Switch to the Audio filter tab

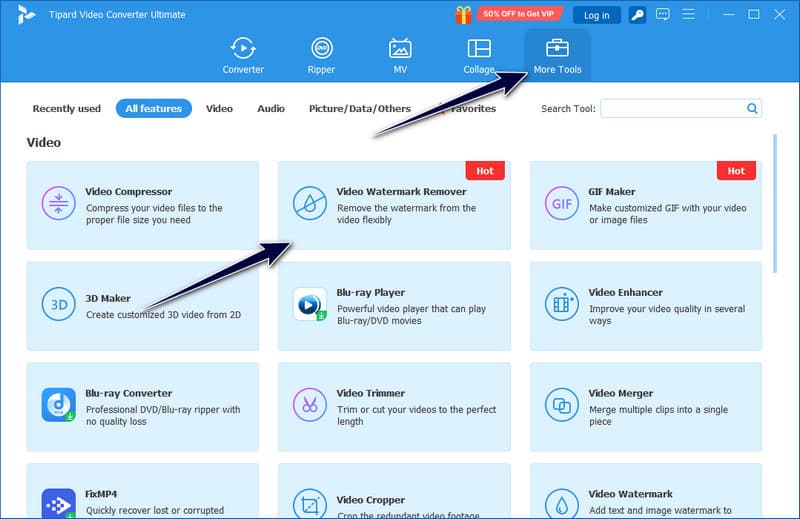click(x=271, y=109)
